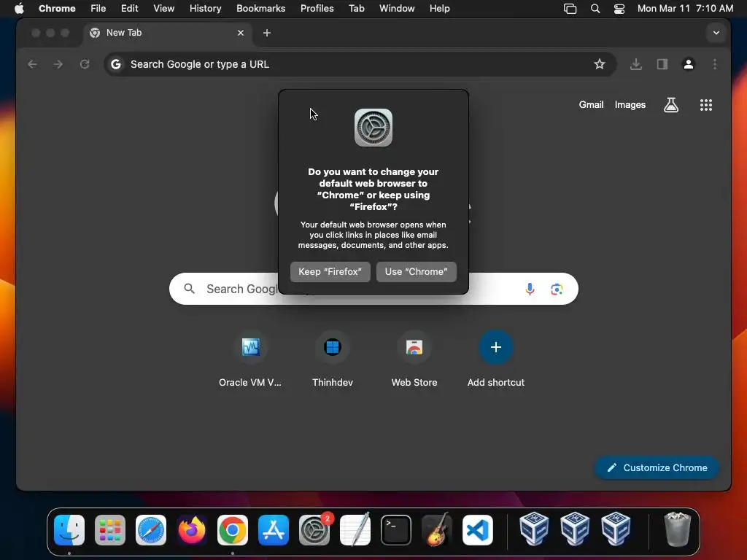Viewport: 747px width, 560px height.
Task: Open the Bookmarks menu
Action: (260, 9)
